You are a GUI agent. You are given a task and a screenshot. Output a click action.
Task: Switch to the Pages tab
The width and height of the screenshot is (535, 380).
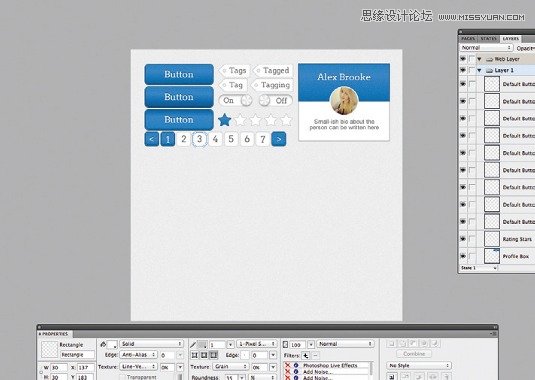click(x=468, y=39)
